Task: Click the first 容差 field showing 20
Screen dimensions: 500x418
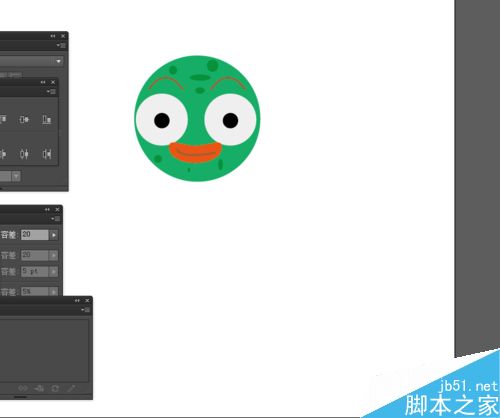Action: [35, 235]
